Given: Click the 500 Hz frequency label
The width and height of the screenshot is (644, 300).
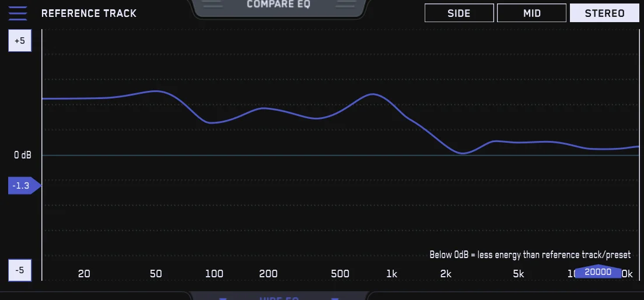Looking at the screenshot, I should (x=340, y=274).
